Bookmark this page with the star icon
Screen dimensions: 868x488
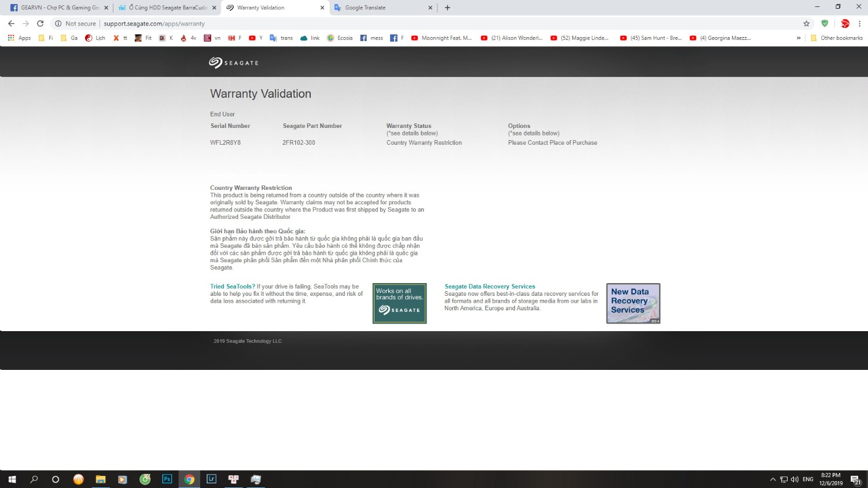[x=806, y=24]
